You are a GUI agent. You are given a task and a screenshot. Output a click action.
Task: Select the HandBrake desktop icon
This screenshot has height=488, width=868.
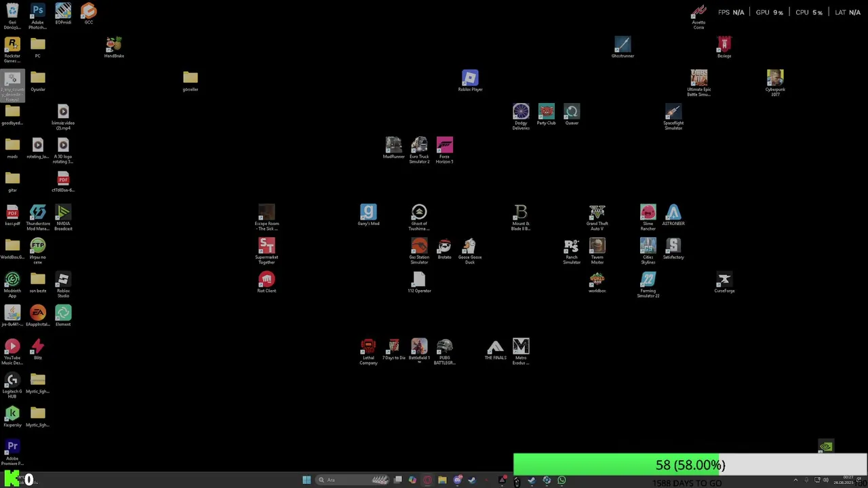[x=114, y=47]
